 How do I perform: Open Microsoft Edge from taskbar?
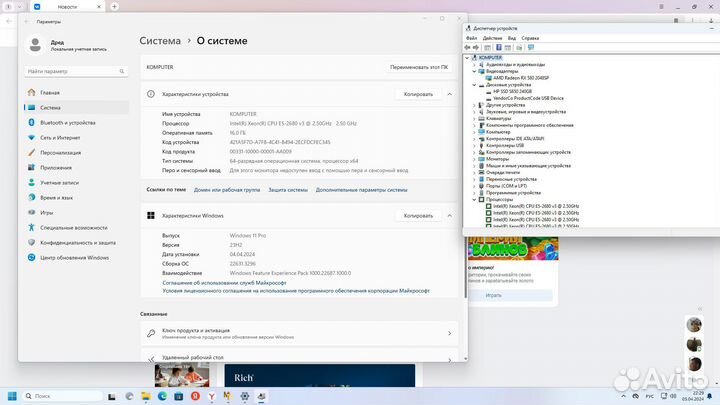tap(162, 396)
